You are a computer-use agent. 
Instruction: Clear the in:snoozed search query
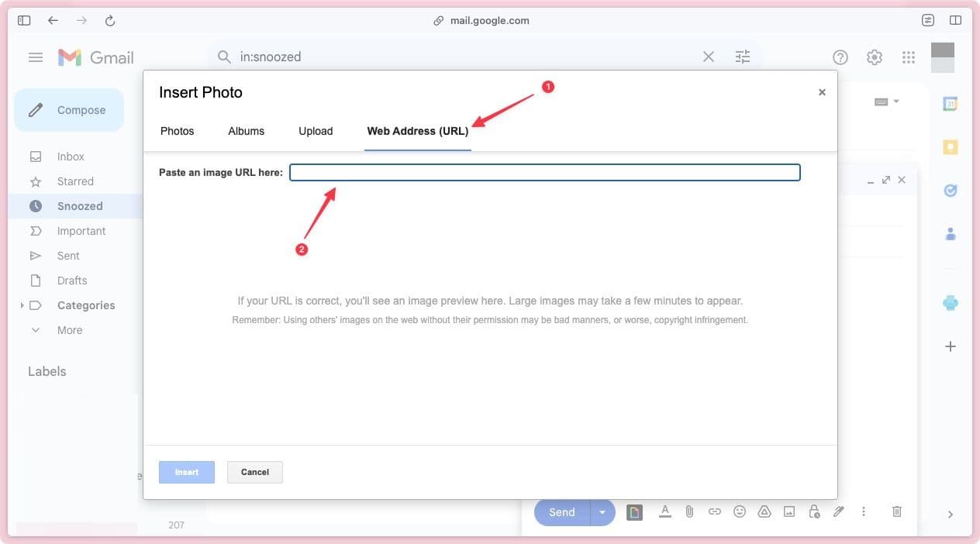coord(708,56)
